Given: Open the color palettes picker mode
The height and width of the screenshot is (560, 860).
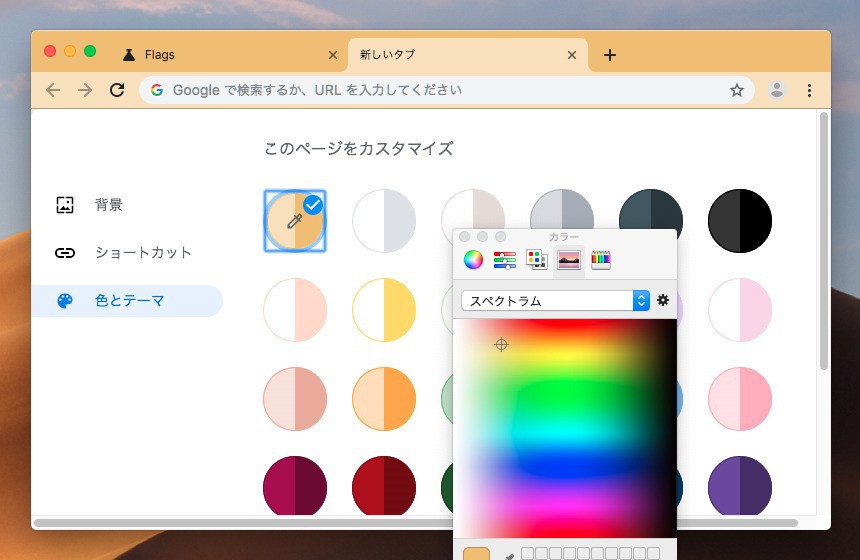Looking at the screenshot, I should [x=537, y=260].
